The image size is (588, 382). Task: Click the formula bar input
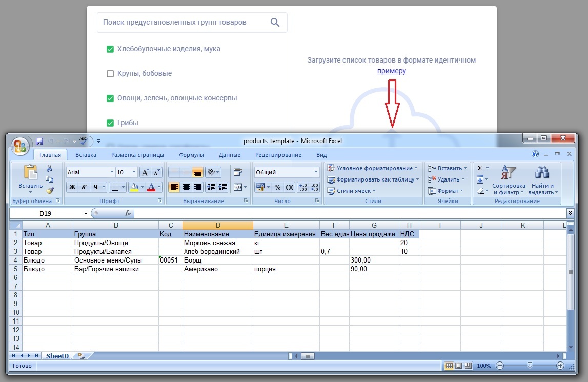(x=350, y=213)
